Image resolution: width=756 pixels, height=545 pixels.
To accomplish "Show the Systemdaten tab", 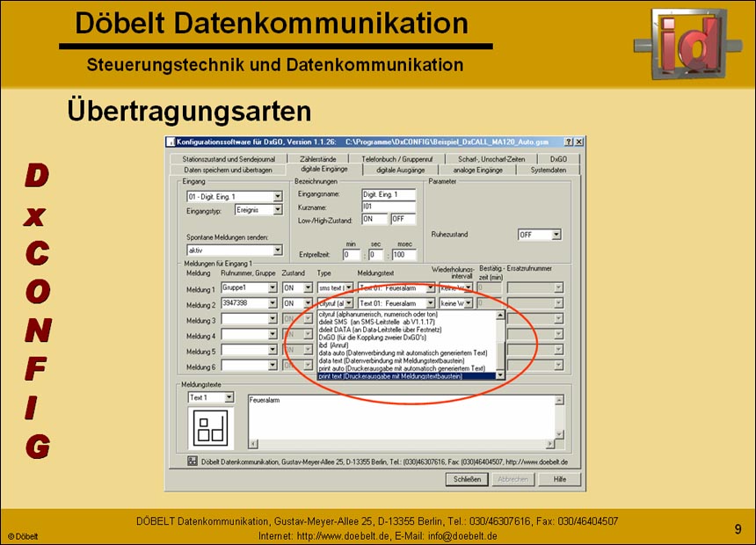I will click(x=549, y=170).
